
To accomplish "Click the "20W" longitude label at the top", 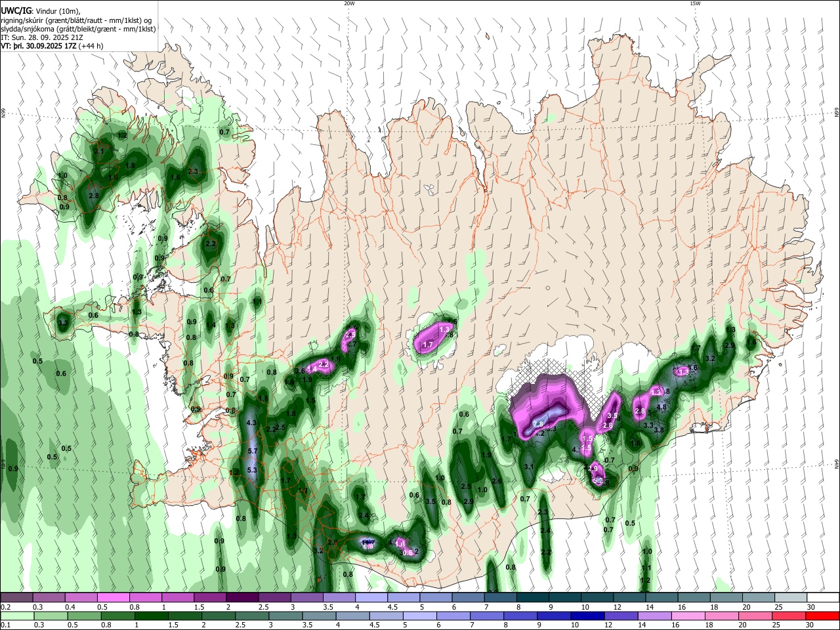I will [350, 3].
